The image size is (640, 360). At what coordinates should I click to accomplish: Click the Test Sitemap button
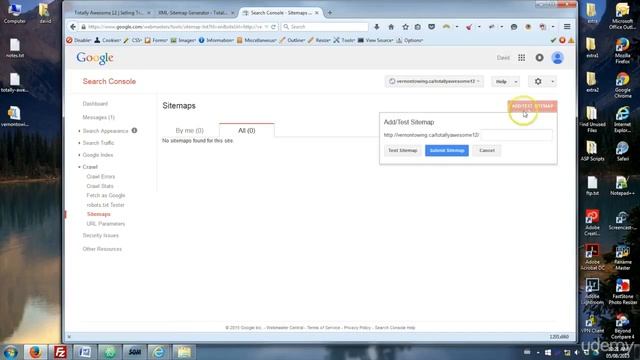click(402, 151)
